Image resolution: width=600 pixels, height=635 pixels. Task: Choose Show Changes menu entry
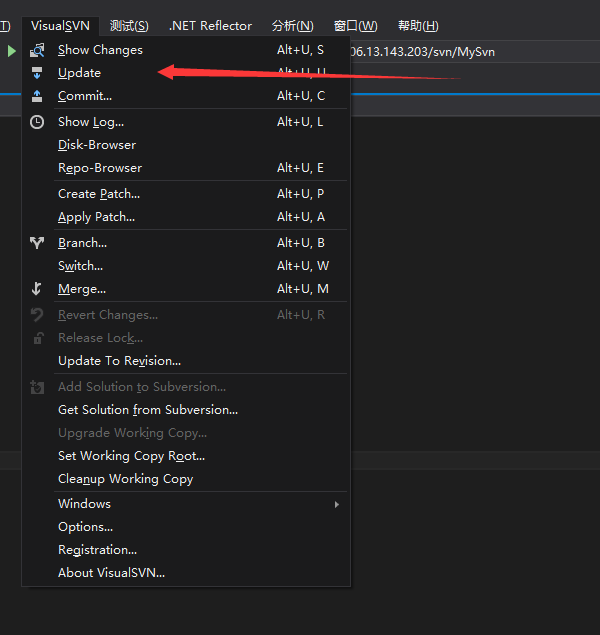pyautogui.click(x=186, y=50)
